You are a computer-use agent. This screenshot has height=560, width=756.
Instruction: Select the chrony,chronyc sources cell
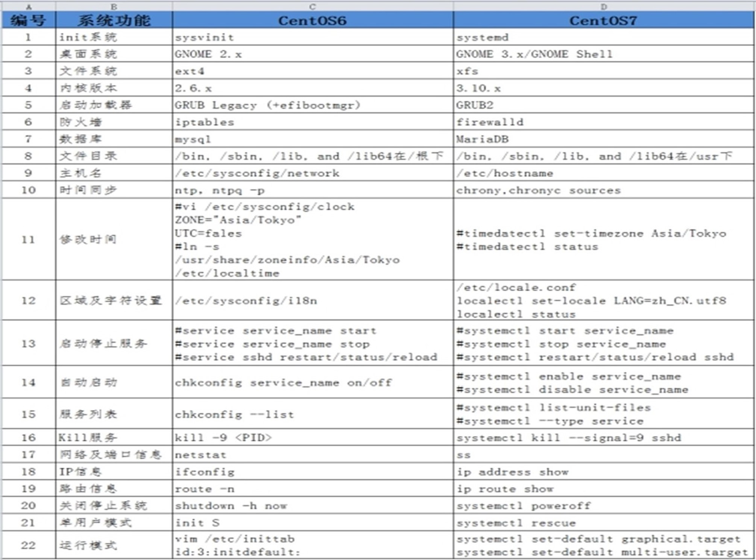coord(604,190)
